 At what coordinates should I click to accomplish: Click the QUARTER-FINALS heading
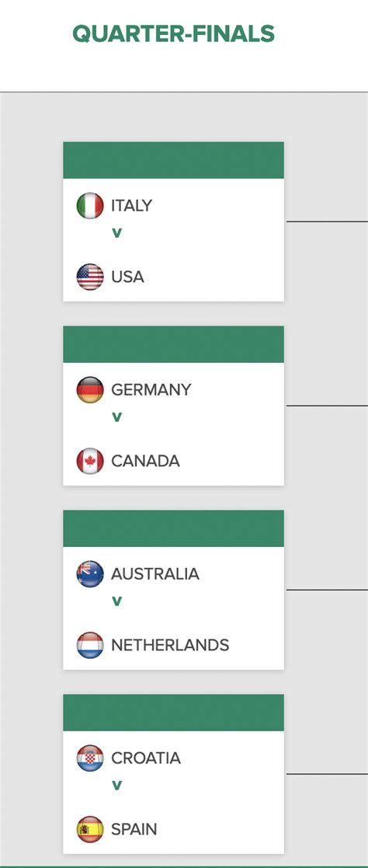(x=174, y=33)
